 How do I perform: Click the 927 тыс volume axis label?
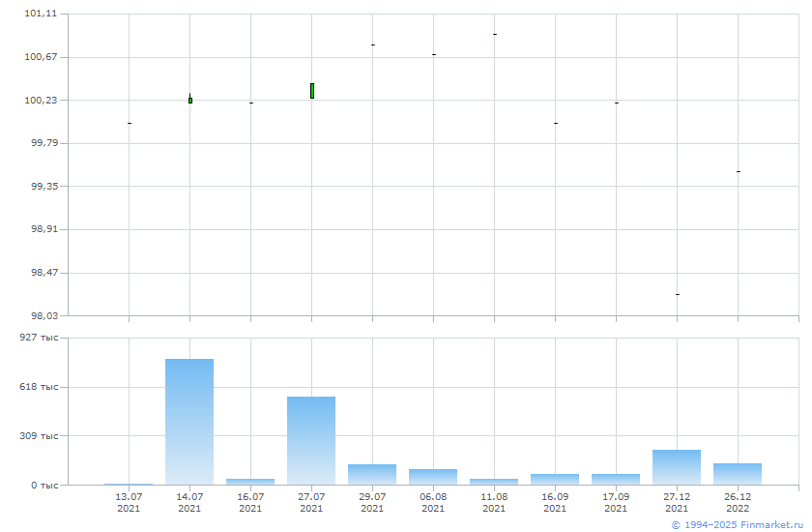(x=39, y=338)
